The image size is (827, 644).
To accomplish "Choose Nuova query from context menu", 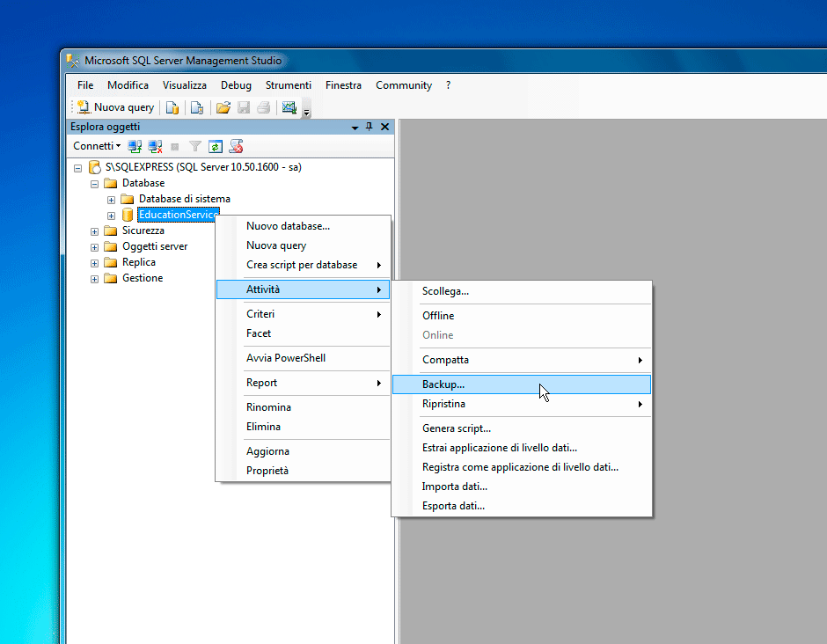I will (304, 245).
